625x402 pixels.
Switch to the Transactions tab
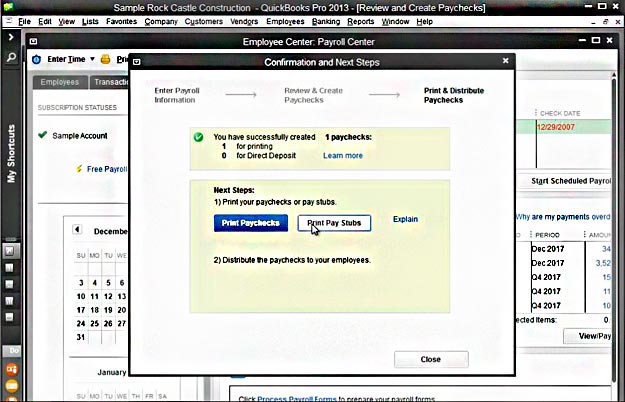coord(110,82)
